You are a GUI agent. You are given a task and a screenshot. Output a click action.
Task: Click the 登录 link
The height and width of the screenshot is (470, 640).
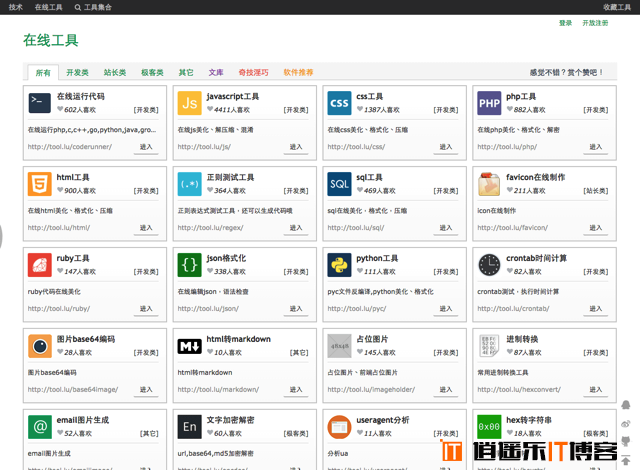click(x=565, y=23)
